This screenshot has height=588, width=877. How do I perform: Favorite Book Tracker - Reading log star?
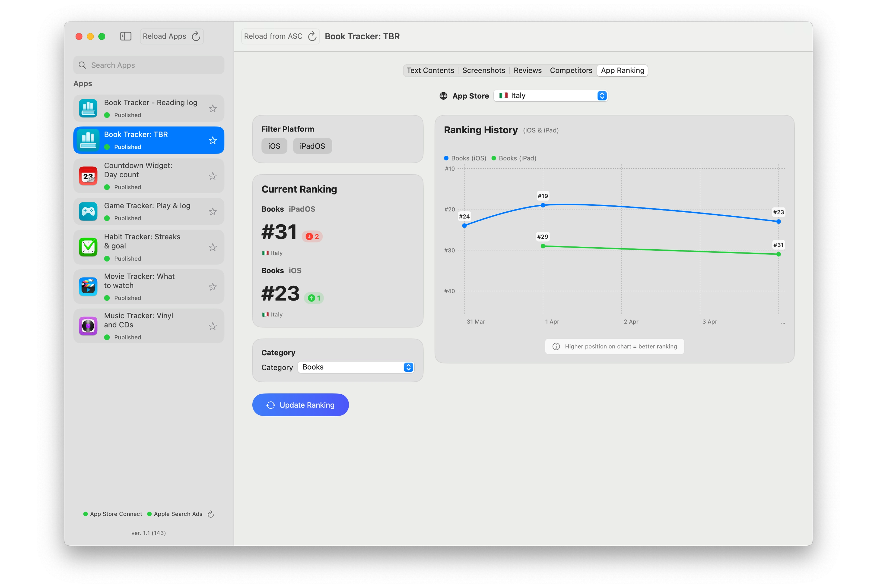click(213, 108)
